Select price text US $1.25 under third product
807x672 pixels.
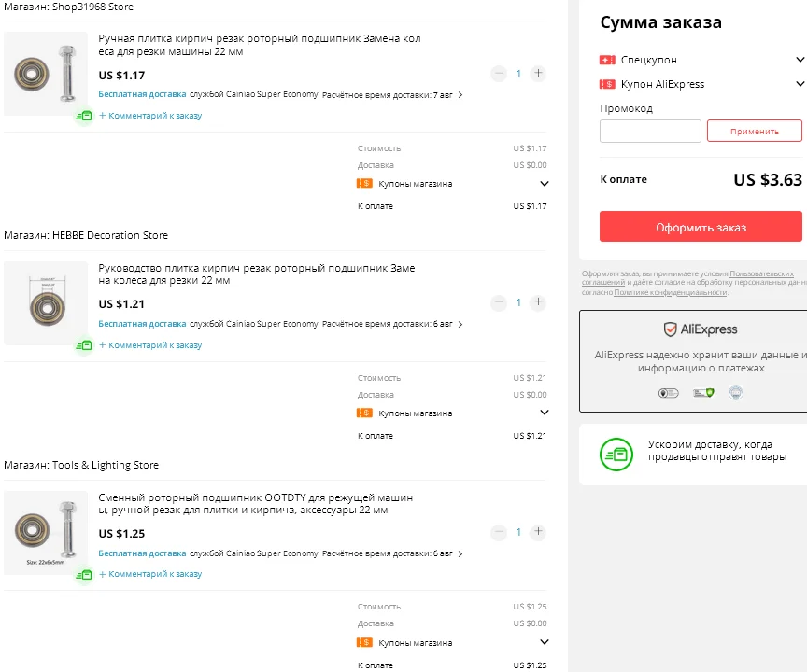coord(121,534)
